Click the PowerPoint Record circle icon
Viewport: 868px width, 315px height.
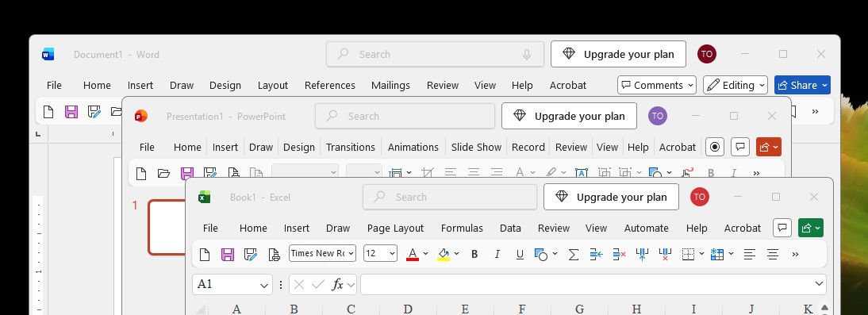click(715, 147)
